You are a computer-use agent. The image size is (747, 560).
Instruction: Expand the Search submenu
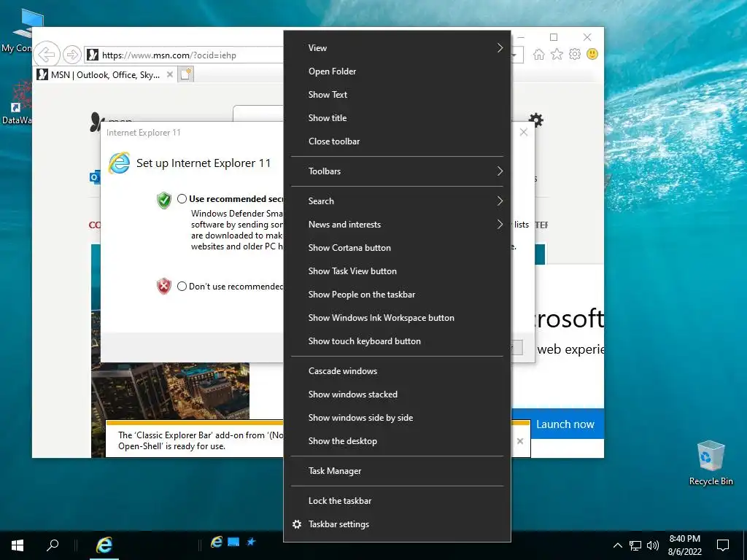click(x=397, y=201)
